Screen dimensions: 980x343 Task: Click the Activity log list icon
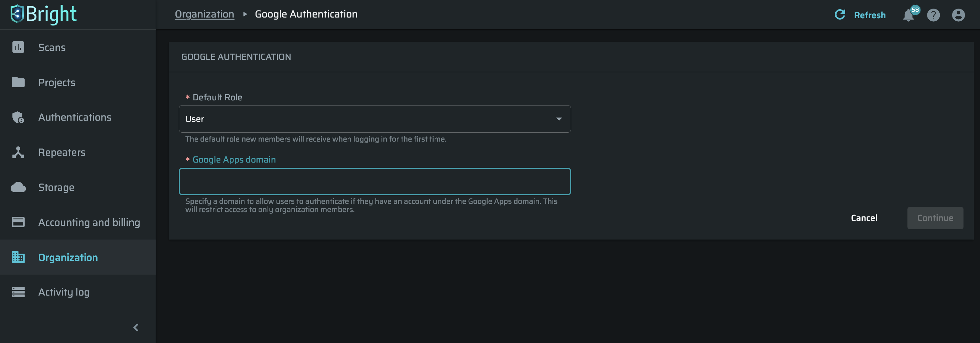click(18, 292)
